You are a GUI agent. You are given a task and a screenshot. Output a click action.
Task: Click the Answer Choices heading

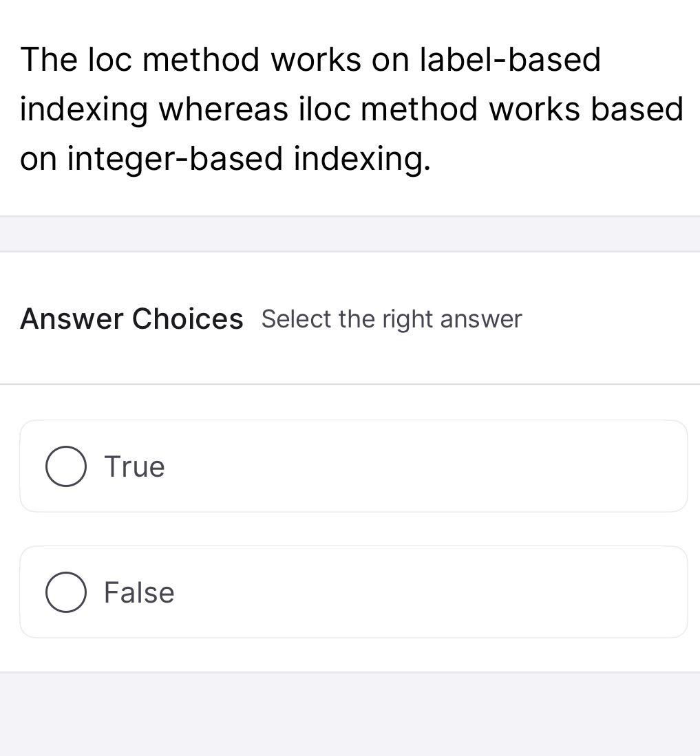[132, 318]
